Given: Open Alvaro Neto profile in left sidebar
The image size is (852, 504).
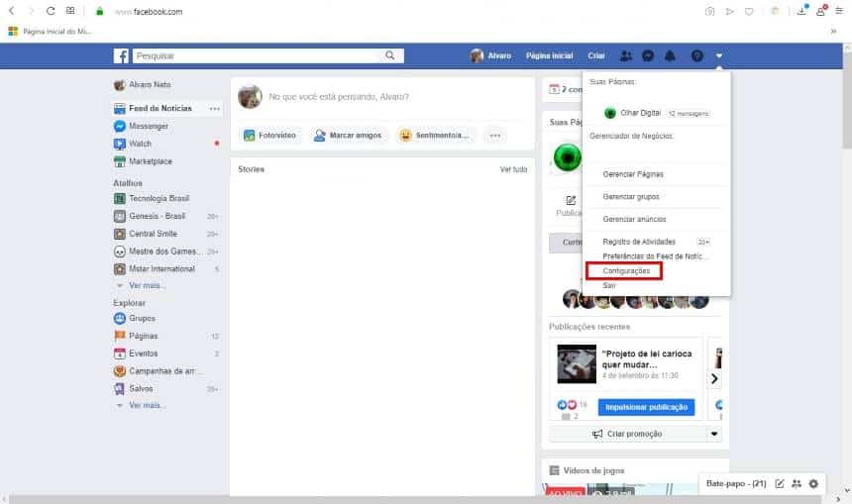Looking at the screenshot, I should point(143,85).
